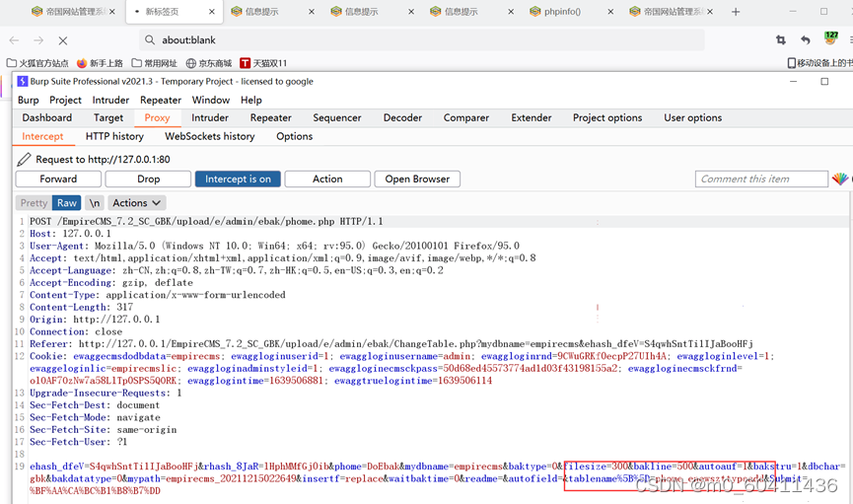Open the Window menu
The height and width of the screenshot is (504, 853).
pyautogui.click(x=210, y=101)
